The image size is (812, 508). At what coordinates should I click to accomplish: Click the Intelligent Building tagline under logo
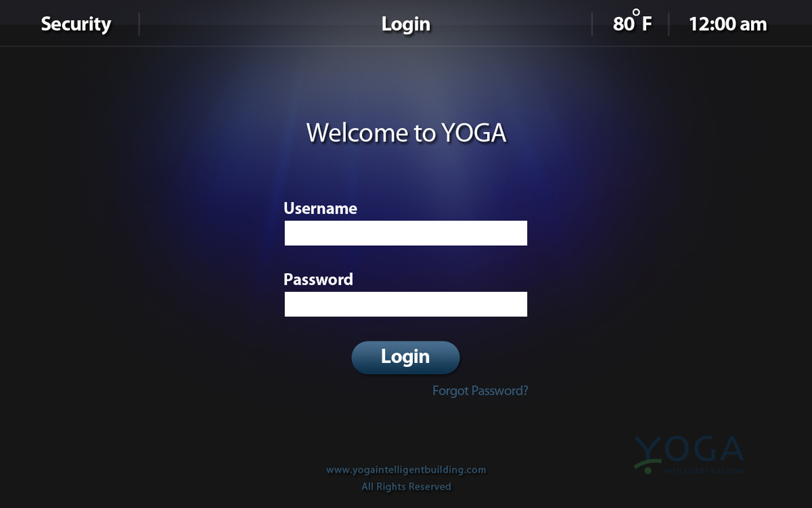click(x=704, y=471)
